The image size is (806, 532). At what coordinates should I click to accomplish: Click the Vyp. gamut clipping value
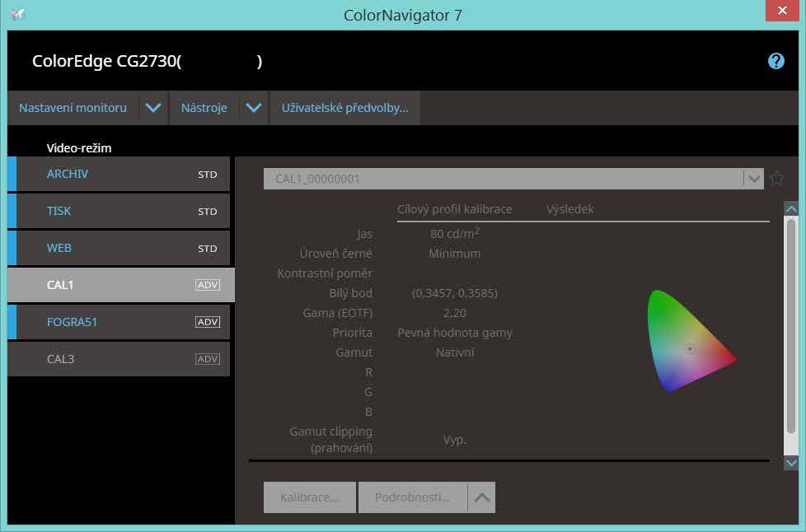coord(455,440)
